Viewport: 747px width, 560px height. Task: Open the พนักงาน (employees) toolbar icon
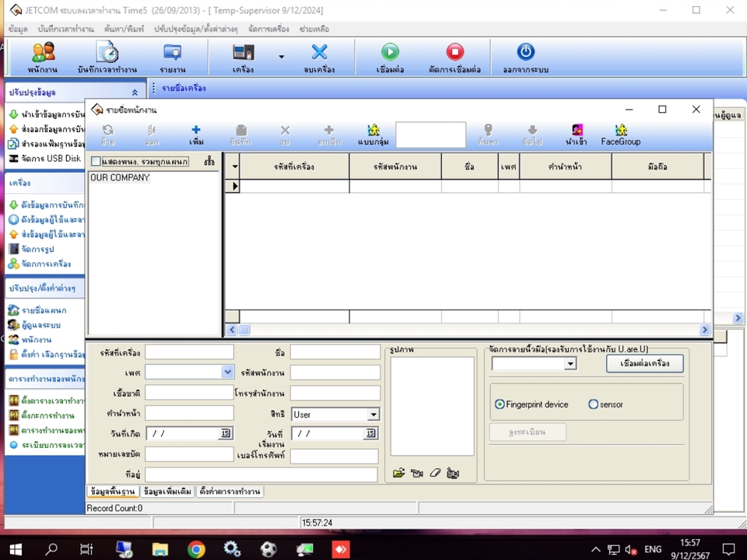[43, 58]
